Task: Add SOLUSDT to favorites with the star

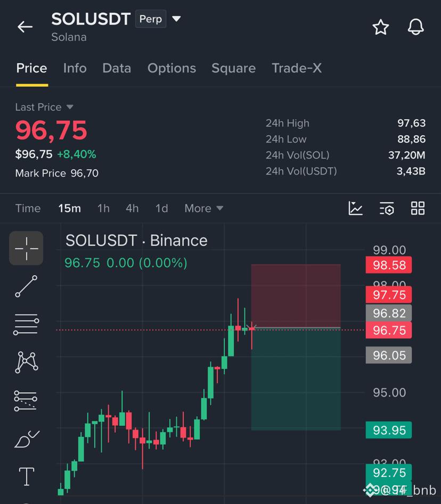Action: (380, 27)
